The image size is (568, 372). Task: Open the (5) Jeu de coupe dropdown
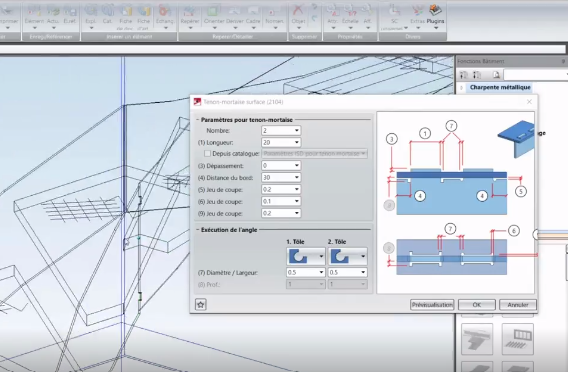(297, 189)
